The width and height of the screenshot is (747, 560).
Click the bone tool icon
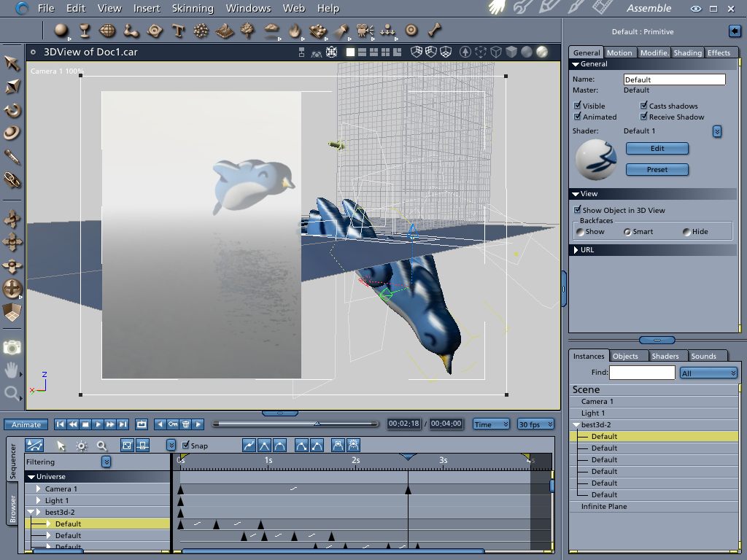[x=435, y=31]
